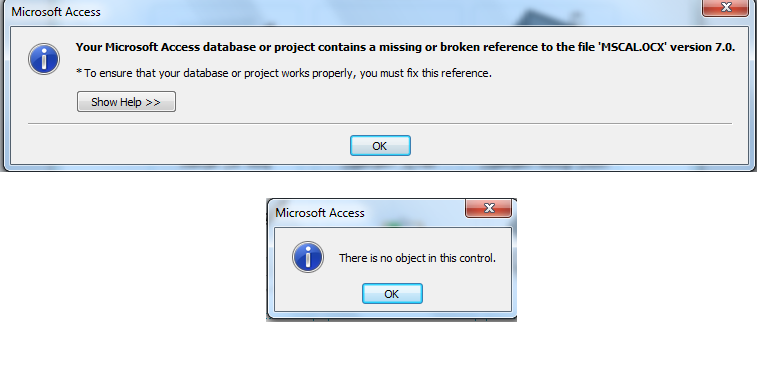
Task: Click the empty area below Show Help button
Action: (x=126, y=117)
